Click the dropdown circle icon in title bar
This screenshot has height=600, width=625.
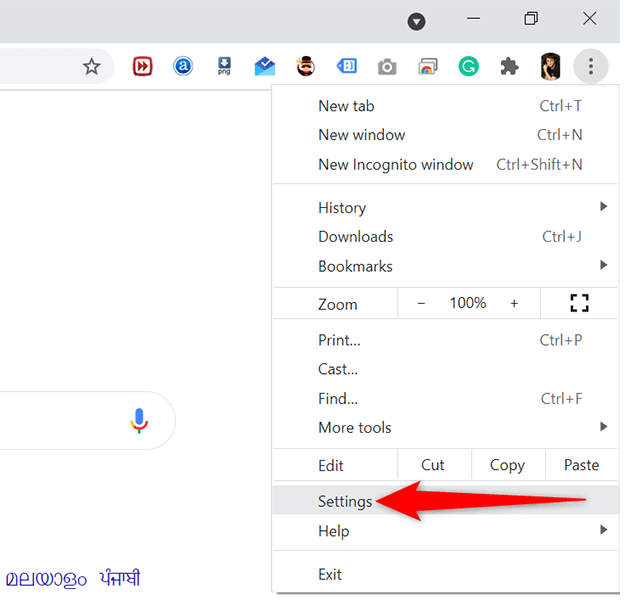tap(416, 21)
